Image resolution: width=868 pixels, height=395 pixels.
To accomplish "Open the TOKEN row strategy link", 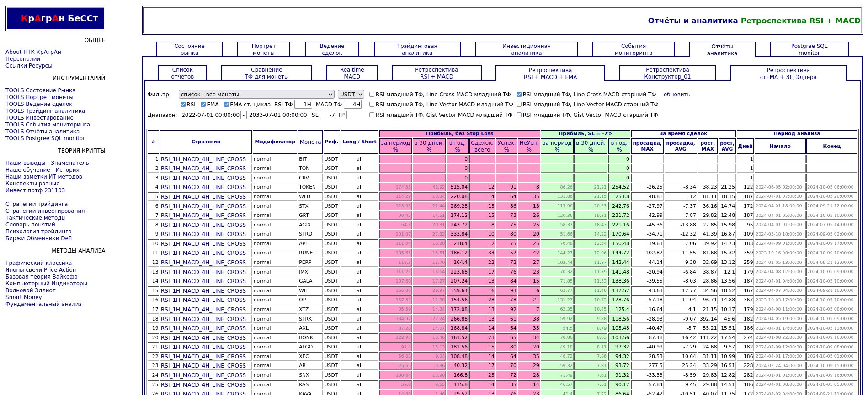I will (203, 187).
